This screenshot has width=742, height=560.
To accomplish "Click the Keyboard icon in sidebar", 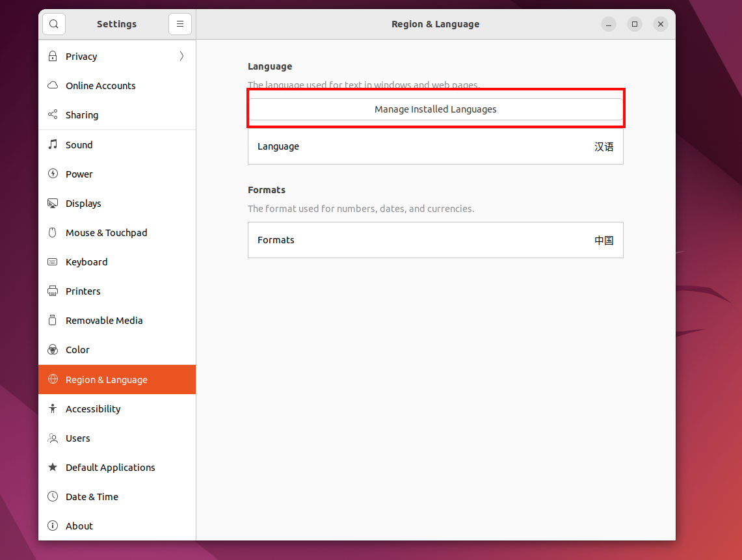I will (x=53, y=261).
